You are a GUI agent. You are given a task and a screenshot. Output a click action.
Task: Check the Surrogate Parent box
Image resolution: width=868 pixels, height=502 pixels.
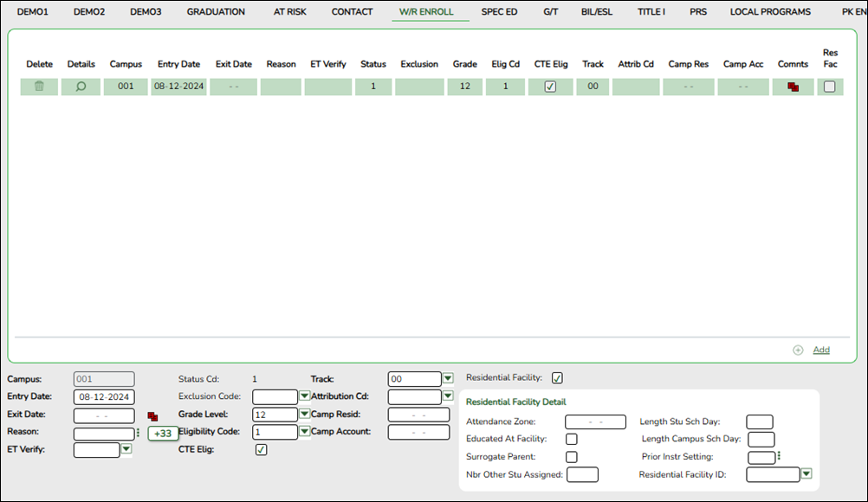571,456
